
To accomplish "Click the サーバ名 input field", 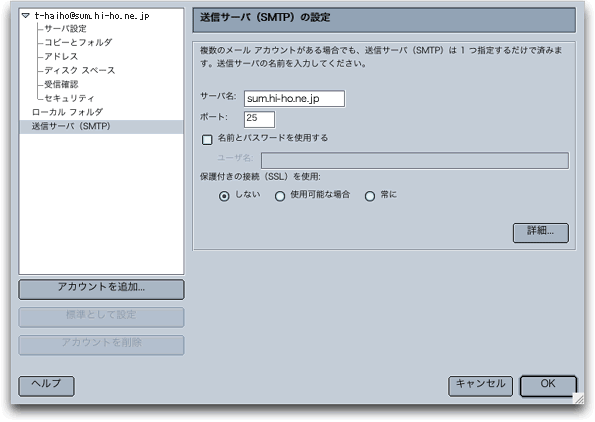I will 294,99.
